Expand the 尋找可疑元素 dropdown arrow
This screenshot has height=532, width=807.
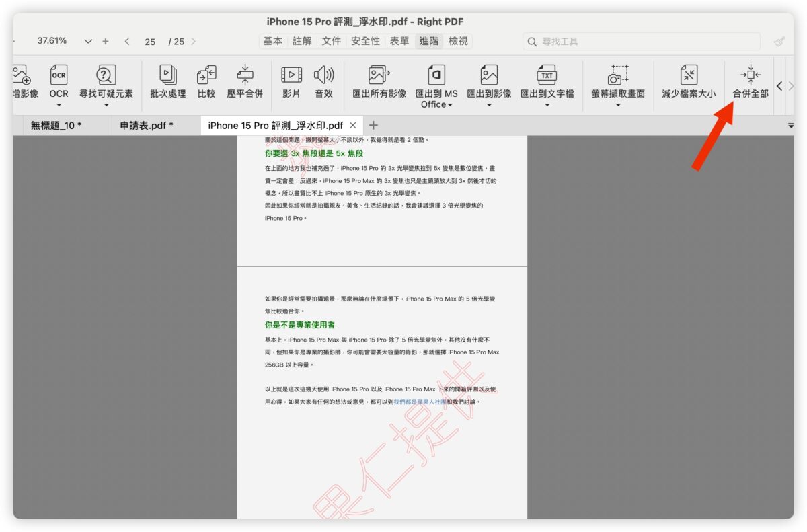click(x=106, y=105)
